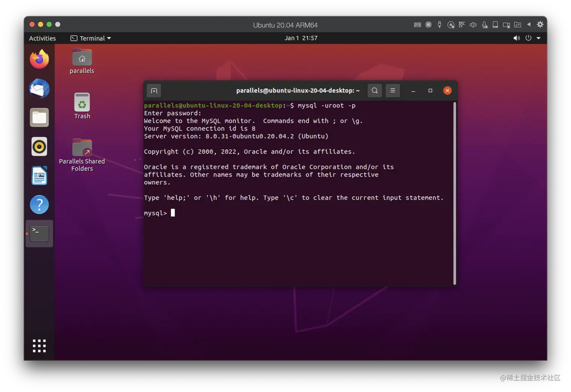The height and width of the screenshot is (392, 571).
Task: Toggle the Parallels camera icon
Action: pos(506,25)
